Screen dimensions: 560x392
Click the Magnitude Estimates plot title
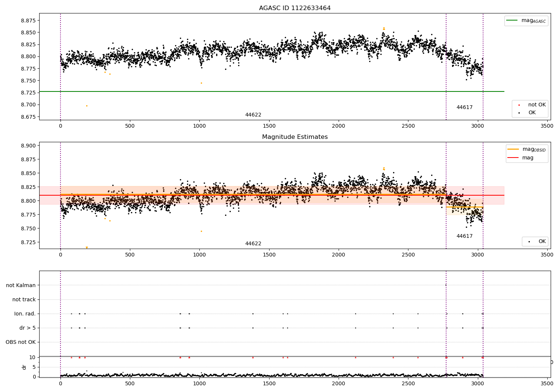[x=295, y=137]
